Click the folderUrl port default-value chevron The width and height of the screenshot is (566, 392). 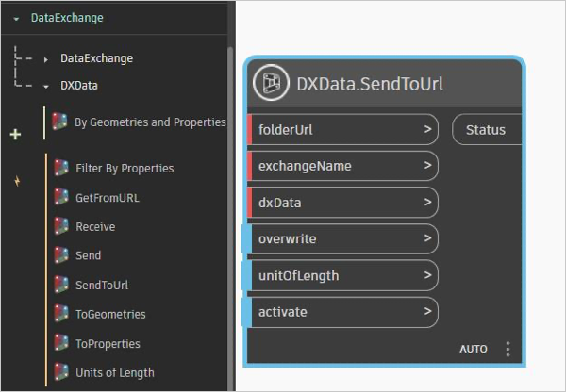(427, 130)
